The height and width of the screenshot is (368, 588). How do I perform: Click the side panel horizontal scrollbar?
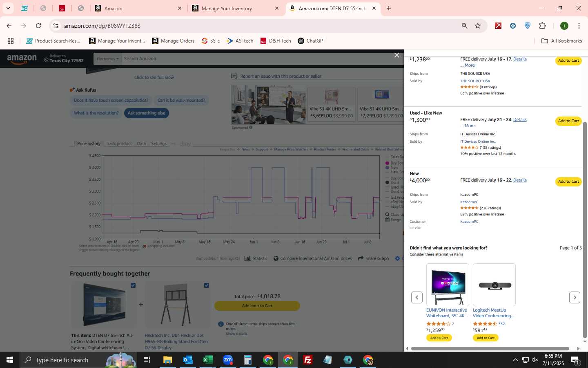[x=490, y=348]
